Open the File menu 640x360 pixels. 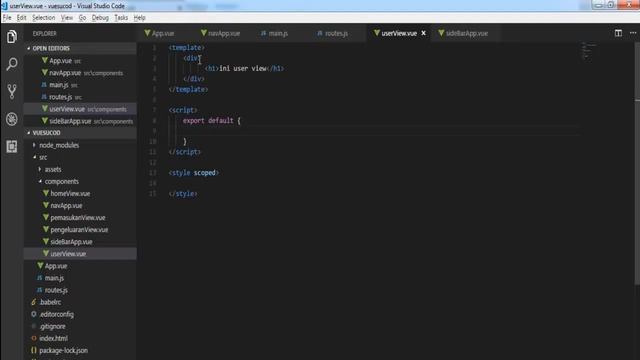pos(7,18)
